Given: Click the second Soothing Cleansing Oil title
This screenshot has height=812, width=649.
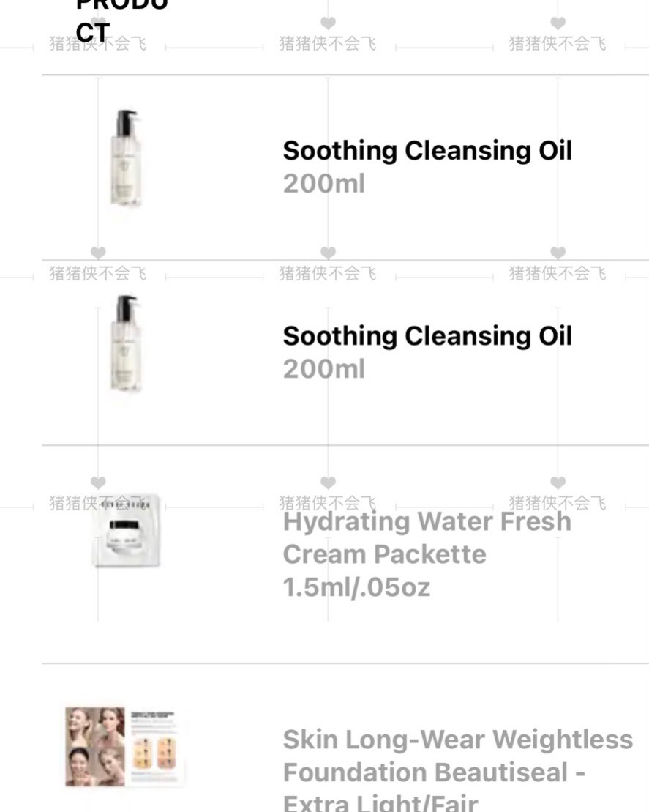Looking at the screenshot, I should tap(427, 336).
